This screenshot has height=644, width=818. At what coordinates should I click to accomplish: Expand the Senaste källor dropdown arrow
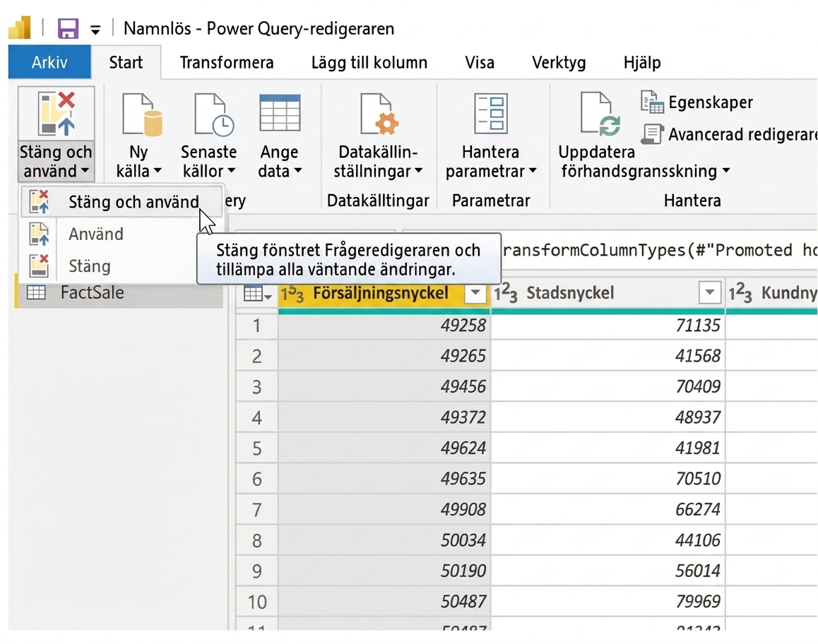coord(231,171)
